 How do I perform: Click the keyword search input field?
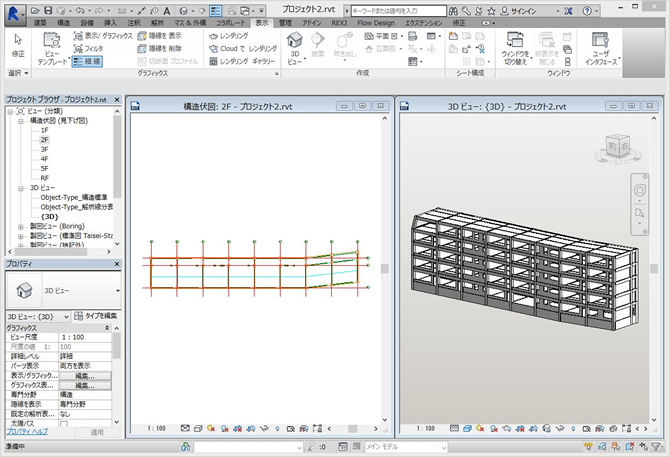tap(399, 11)
